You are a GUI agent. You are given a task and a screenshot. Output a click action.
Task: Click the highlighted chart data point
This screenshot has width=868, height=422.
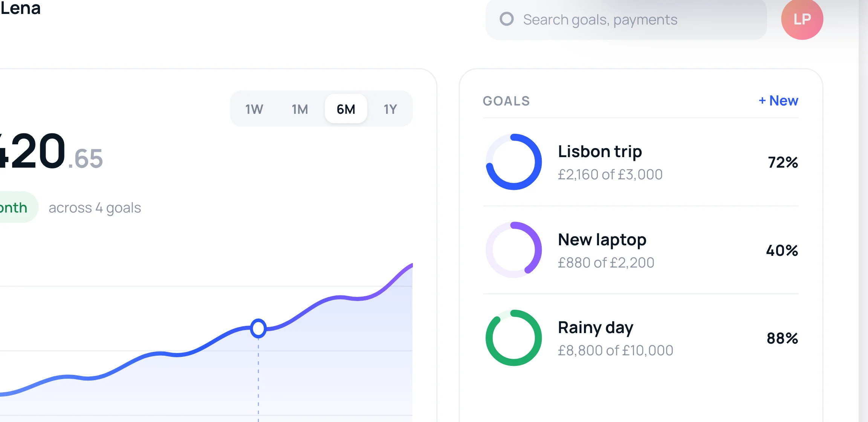click(258, 328)
